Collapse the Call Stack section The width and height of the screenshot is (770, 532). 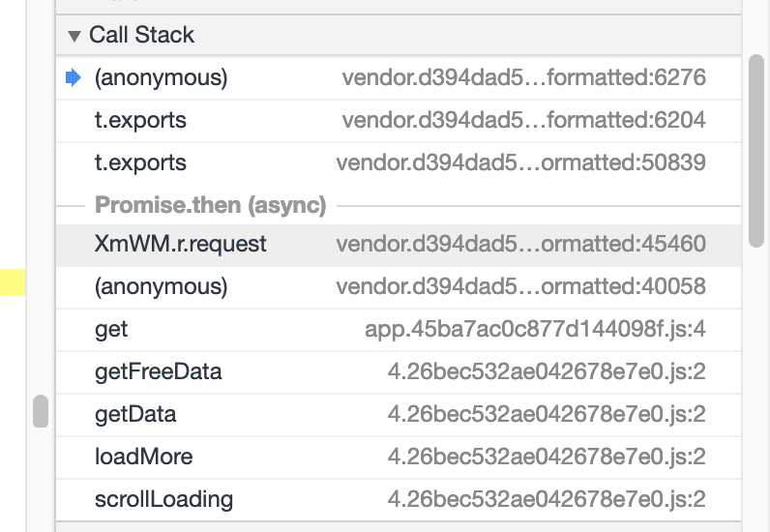(x=74, y=36)
